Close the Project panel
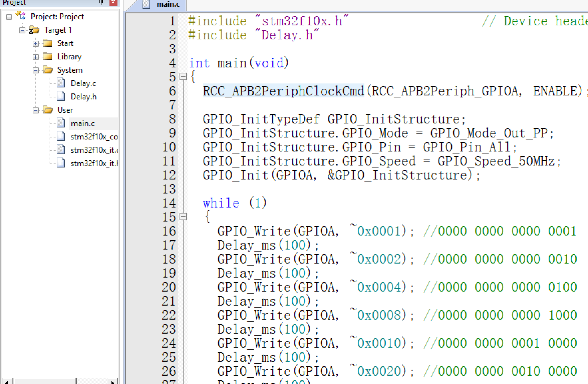The image size is (588, 384). 113,2
